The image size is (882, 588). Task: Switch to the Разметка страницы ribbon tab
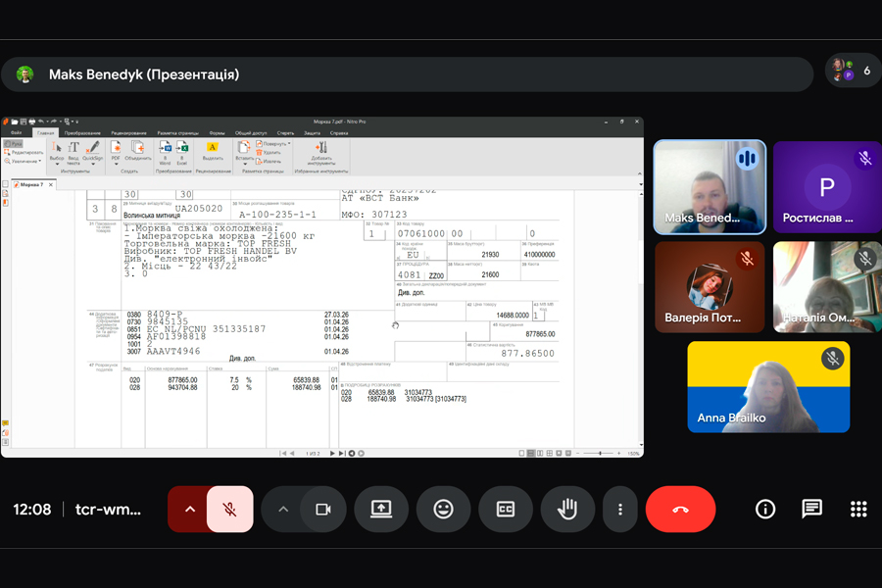click(x=177, y=133)
